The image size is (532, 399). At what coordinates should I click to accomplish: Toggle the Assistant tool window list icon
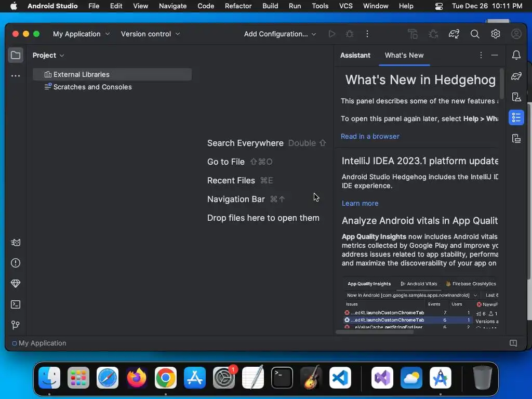click(516, 118)
